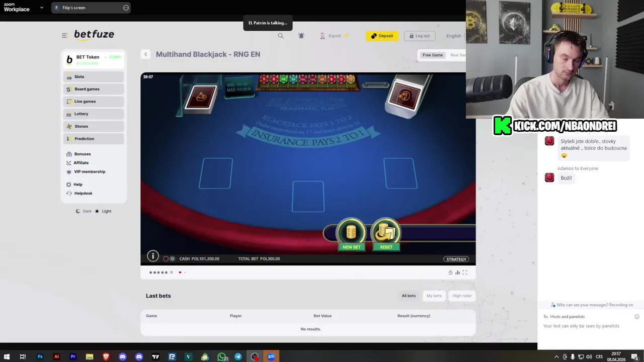Screen dimensions: 644x362
Task: Select My bets tab
Action: click(x=434, y=296)
